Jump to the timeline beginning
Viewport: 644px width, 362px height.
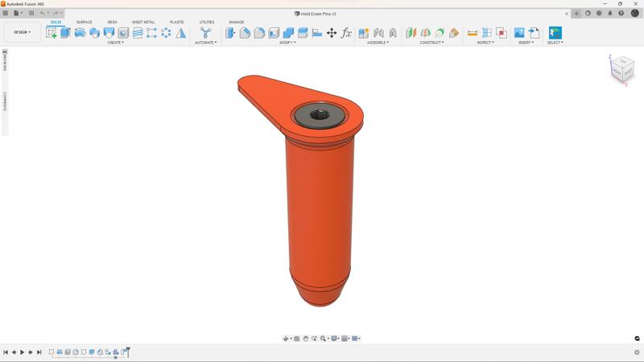[x=6, y=352]
